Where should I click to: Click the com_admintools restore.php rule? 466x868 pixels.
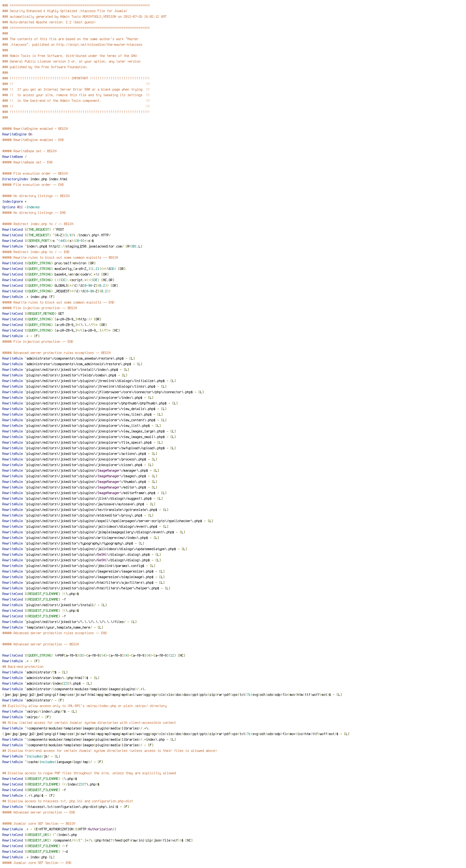pyautogui.click(x=72, y=364)
